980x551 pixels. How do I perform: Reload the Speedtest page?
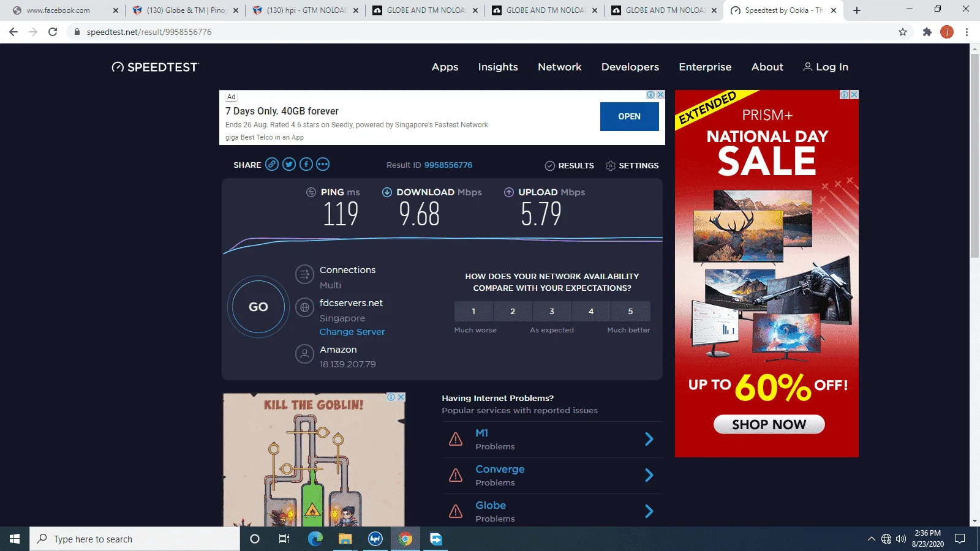(x=53, y=32)
